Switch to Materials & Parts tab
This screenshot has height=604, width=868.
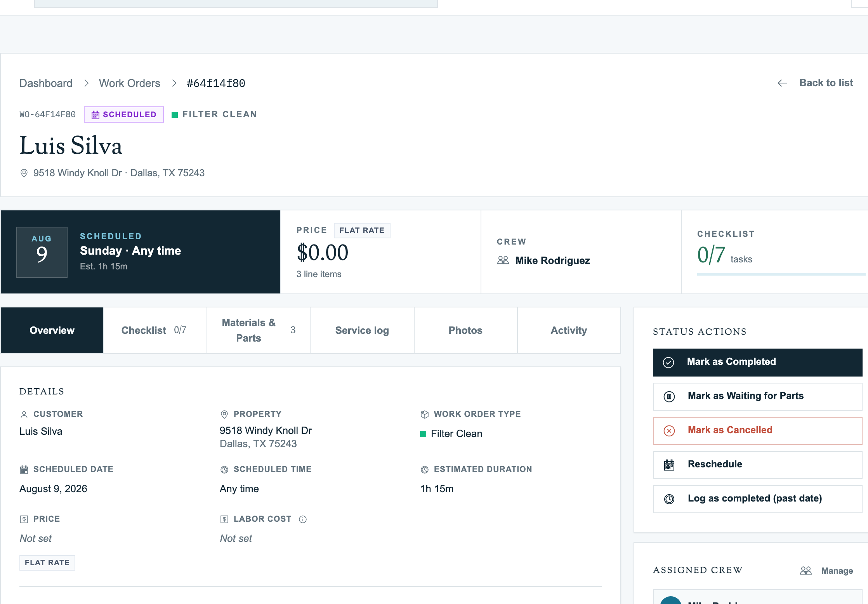(259, 330)
